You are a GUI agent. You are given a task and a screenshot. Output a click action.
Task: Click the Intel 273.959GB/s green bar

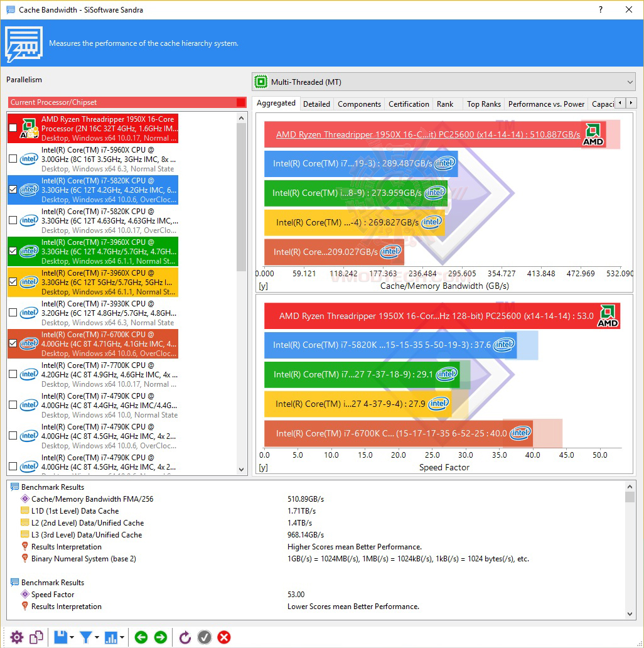pyautogui.click(x=356, y=193)
